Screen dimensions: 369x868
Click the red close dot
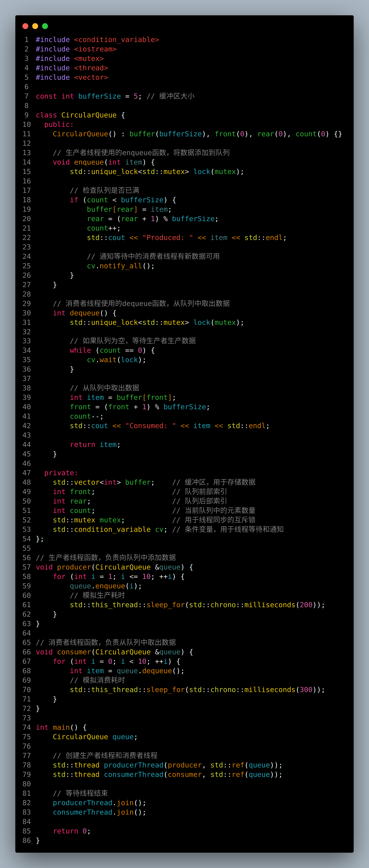click(x=25, y=26)
